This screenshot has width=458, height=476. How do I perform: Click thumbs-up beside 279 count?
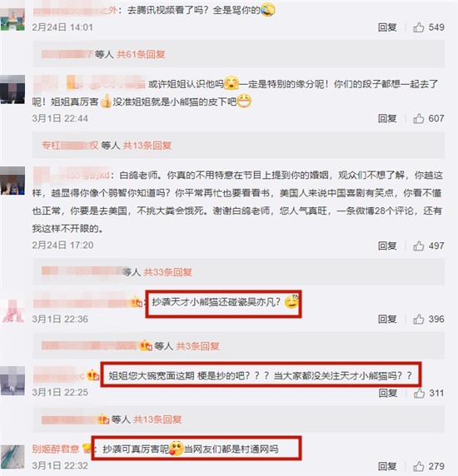(418, 466)
